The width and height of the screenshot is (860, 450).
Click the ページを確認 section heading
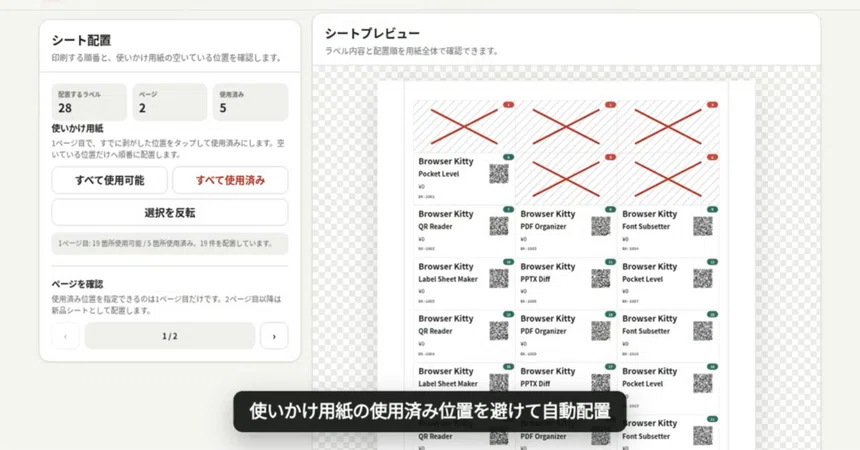click(77, 284)
